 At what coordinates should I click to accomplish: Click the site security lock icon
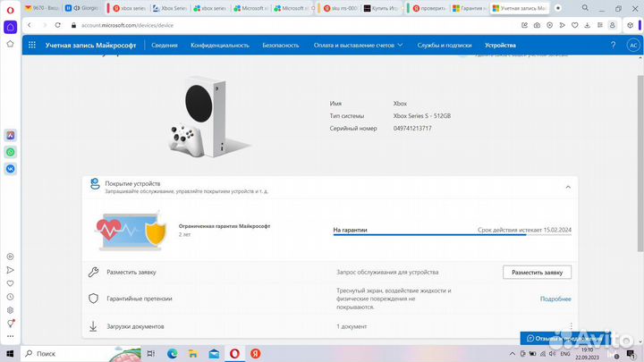click(x=73, y=25)
